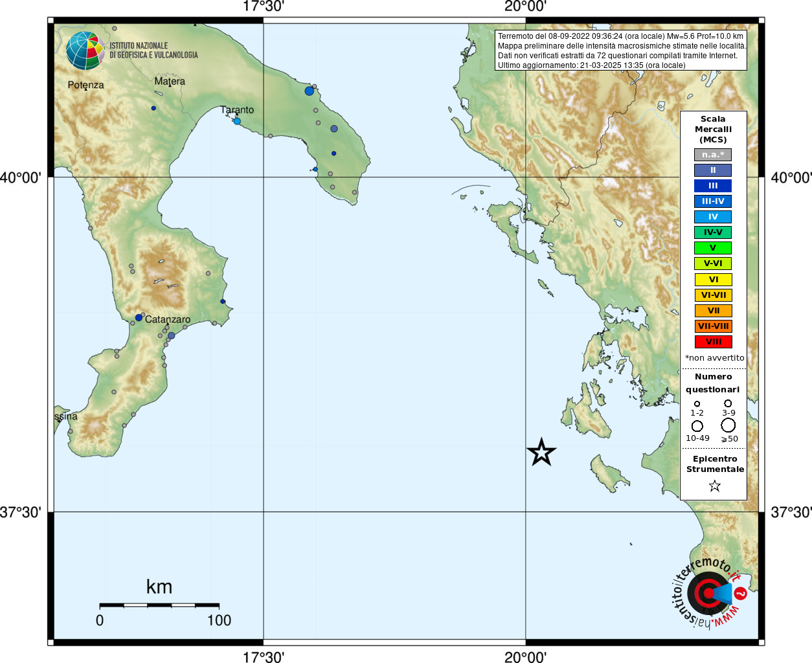Select the red VIII intensity swatch
This screenshot has height=663, width=812.
tap(713, 342)
